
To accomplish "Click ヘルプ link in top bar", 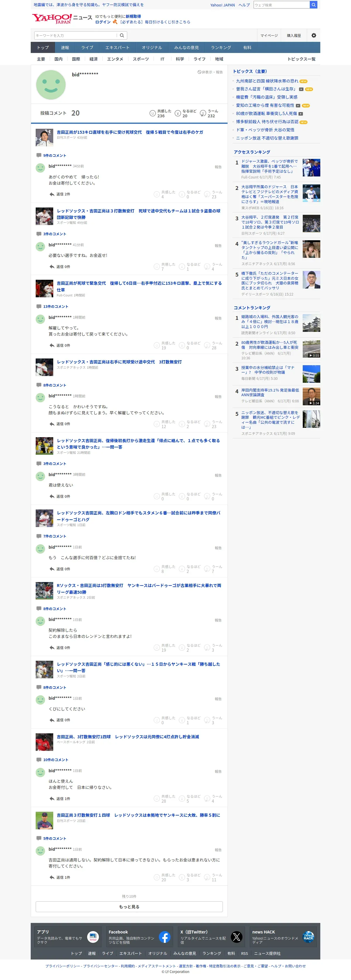I will [x=244, y=5].
